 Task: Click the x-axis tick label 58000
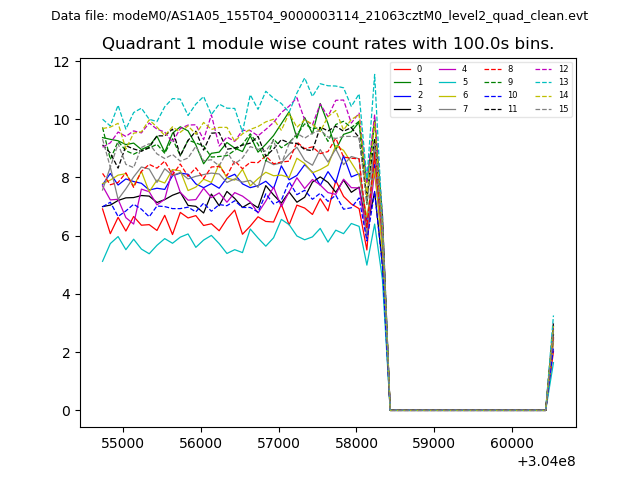[357, 441]
